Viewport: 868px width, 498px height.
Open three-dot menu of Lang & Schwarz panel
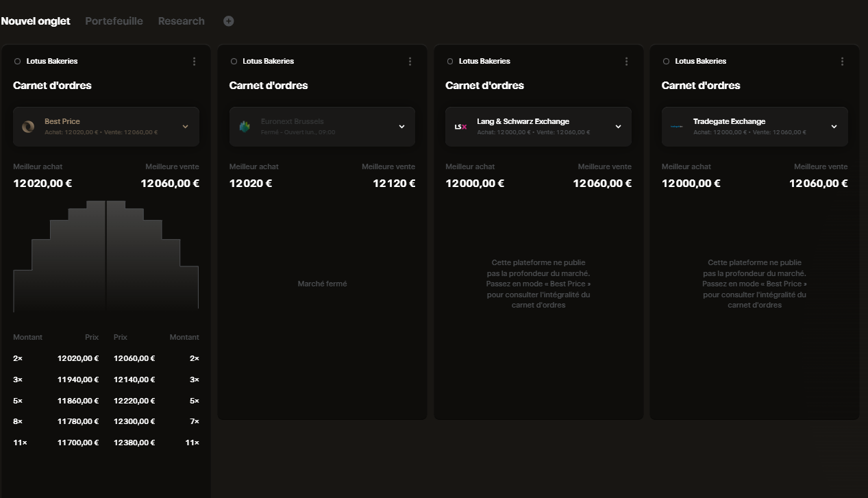click(626, 61)
